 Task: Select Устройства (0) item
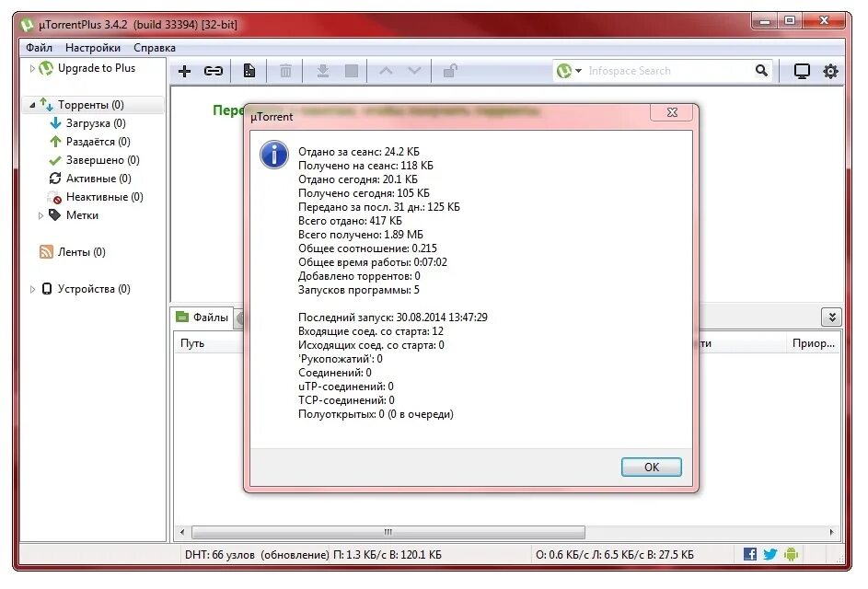[94, 289]
